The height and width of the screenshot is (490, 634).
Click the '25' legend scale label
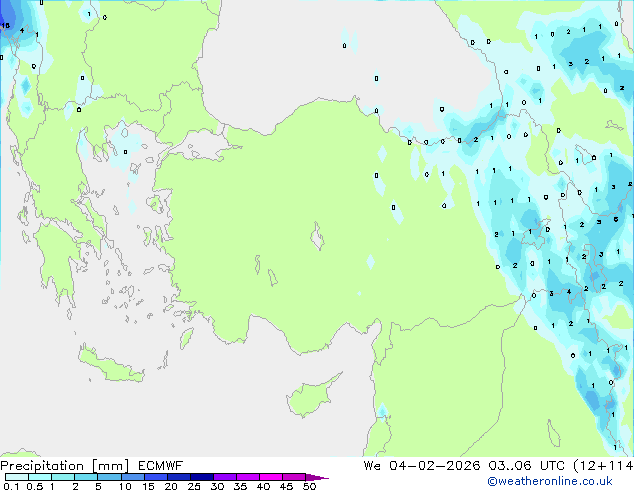(194, 486)
